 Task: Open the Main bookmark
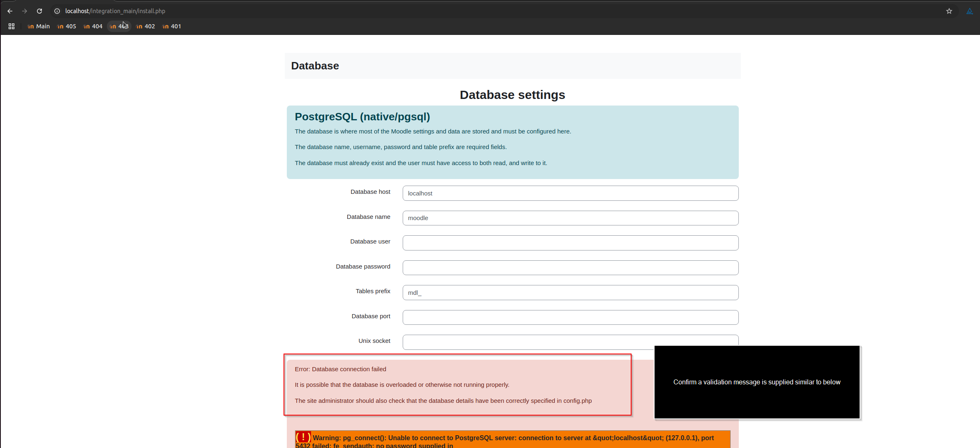click(38, 26)
